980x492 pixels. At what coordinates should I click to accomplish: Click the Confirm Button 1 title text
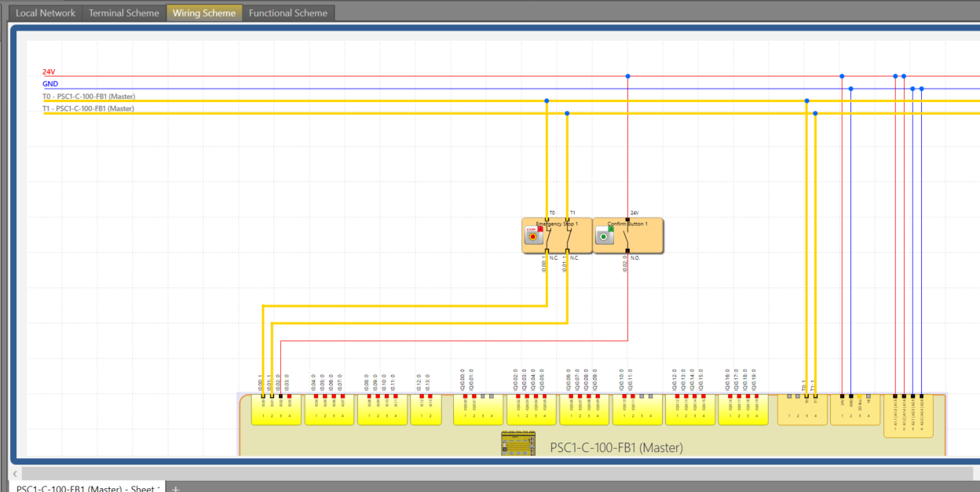click(x=627, y=224)
